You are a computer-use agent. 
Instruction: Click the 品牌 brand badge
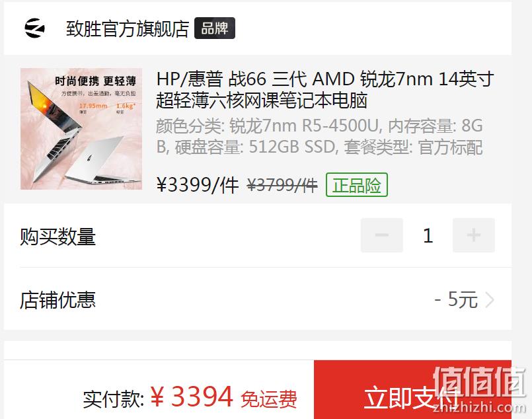point(214,28)
